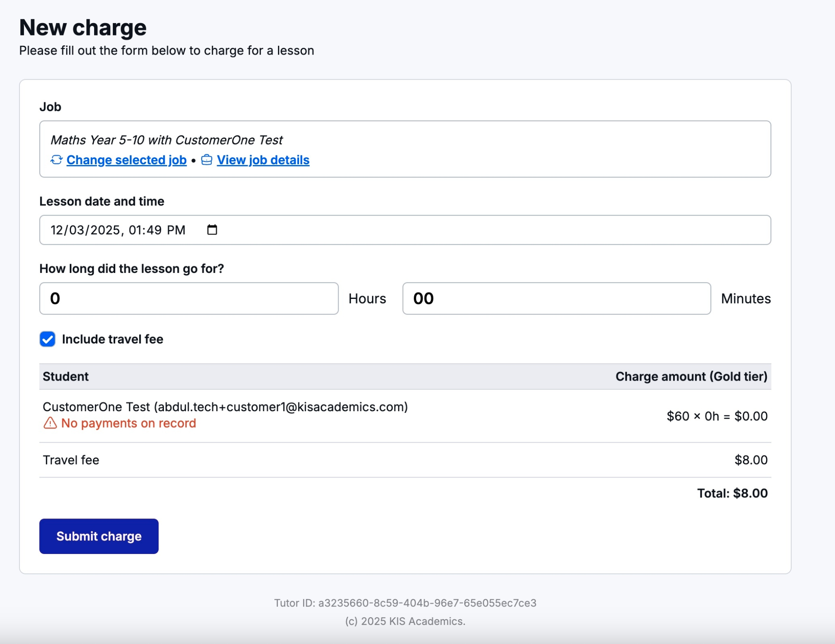
Task: Select the month in lesson date
Action: pos(56,230)
